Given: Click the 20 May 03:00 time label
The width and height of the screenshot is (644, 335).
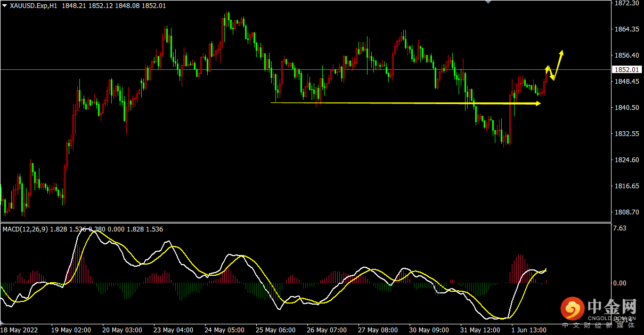Looking at the screenshot, I should coord(122,330).
